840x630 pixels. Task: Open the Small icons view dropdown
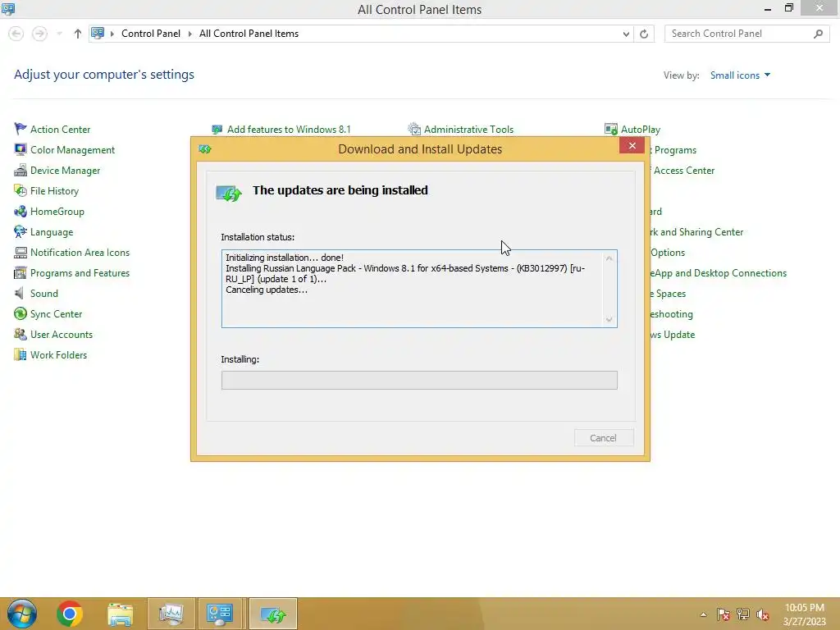click(740, 75)
